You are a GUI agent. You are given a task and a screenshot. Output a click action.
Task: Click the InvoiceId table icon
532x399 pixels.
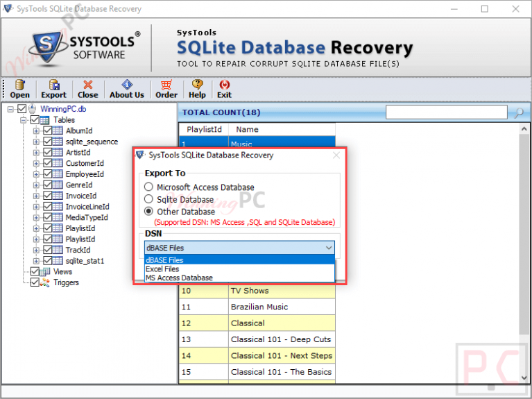58,196
